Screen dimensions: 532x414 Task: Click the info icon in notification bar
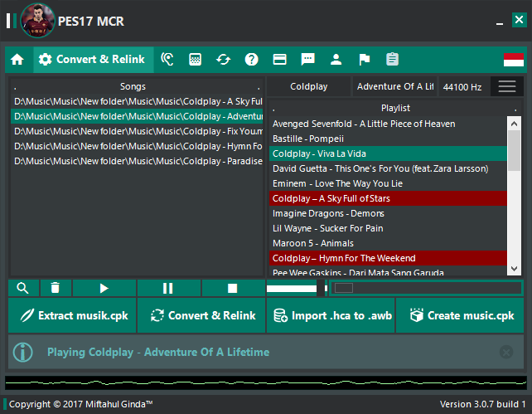pos(22,352)
